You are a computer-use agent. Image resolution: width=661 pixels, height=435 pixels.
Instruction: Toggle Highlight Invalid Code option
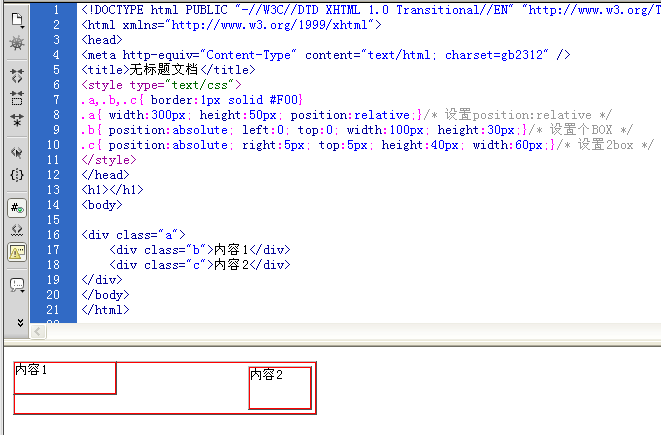click(x=17, y=230)
